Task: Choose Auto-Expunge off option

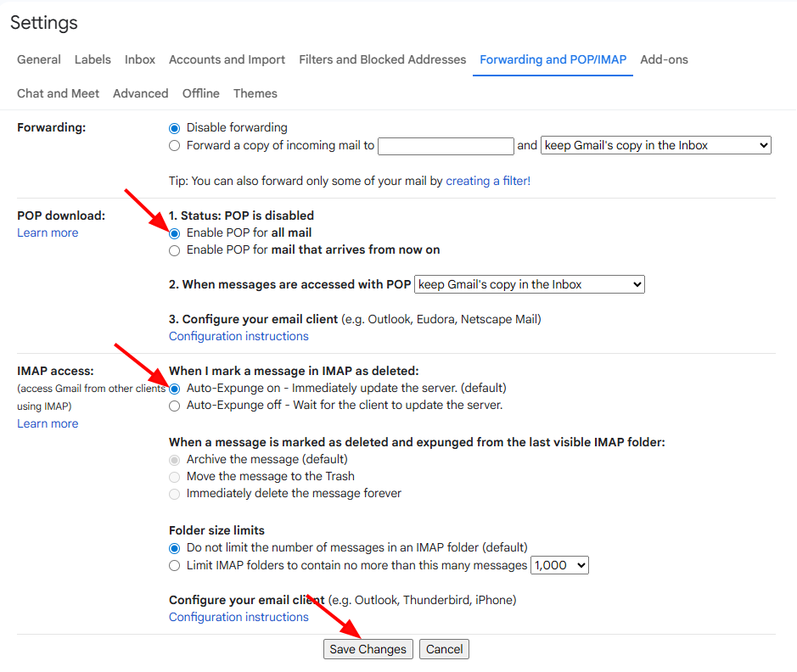Action: coord(175,406)
